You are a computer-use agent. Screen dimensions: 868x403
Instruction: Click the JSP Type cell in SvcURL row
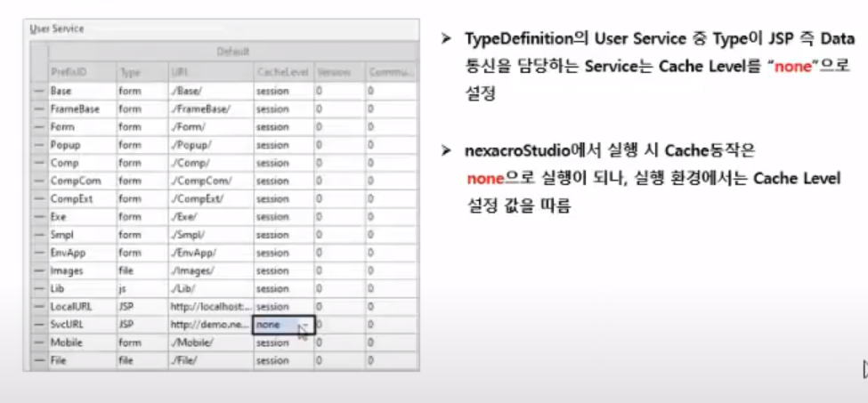[x=142, y=325]
